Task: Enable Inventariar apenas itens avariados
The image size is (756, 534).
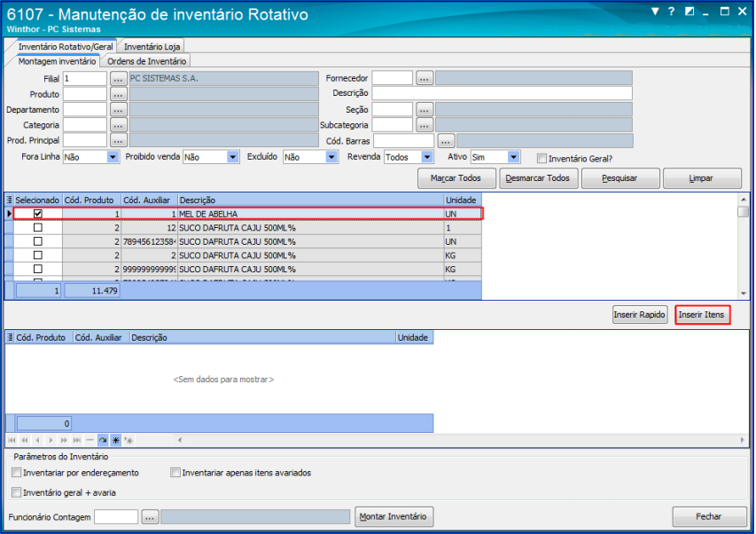Action: [175, 472]
